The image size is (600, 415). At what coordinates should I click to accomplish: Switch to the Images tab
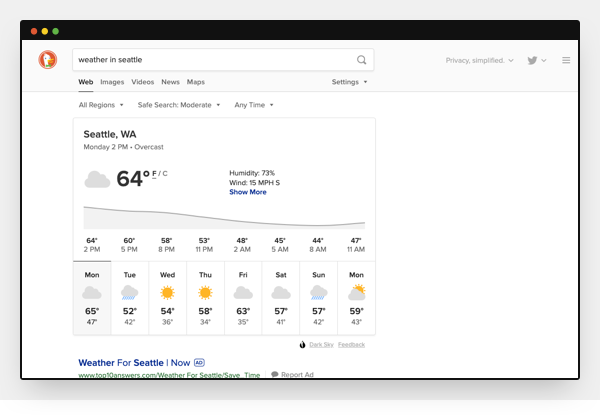click(x=112, y=82)
